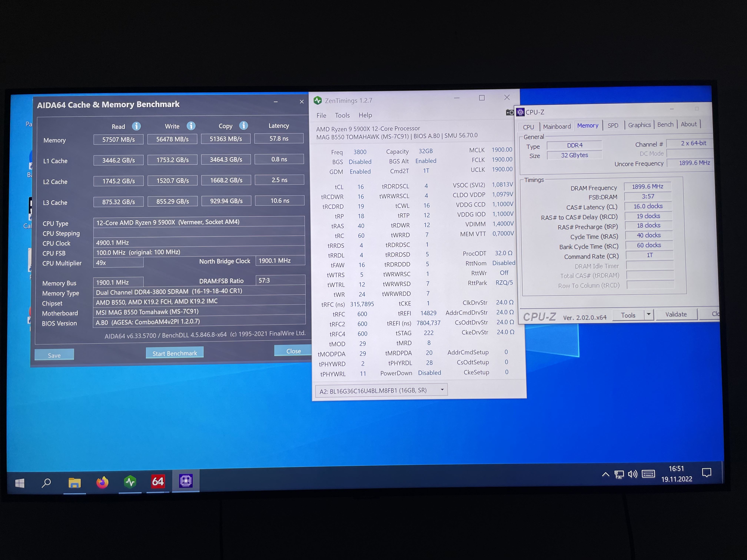
Task: Switch to Graphics tab in CPU-Z
Action: click(639, 125)
